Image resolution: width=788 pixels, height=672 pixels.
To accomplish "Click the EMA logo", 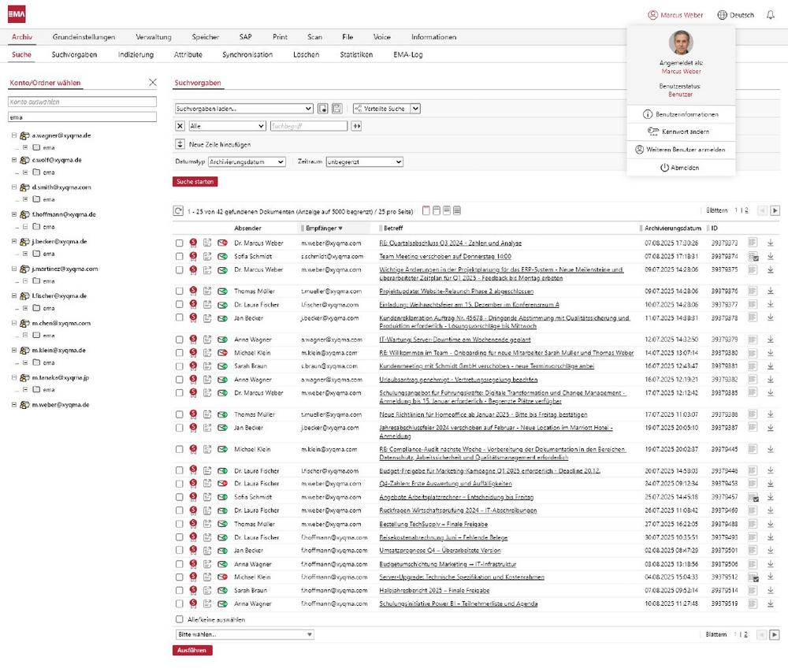I will click(17, 14).
